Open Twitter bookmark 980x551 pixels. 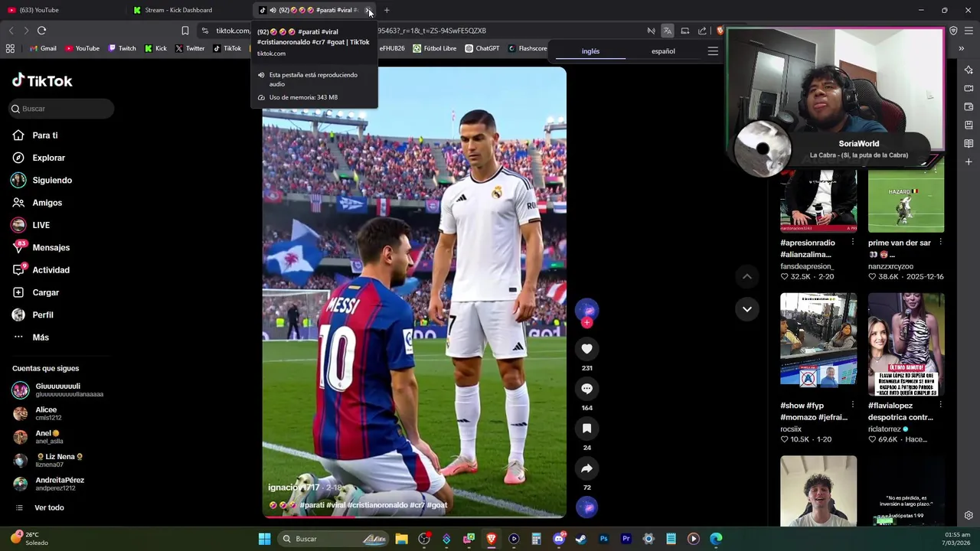[190, 48]
